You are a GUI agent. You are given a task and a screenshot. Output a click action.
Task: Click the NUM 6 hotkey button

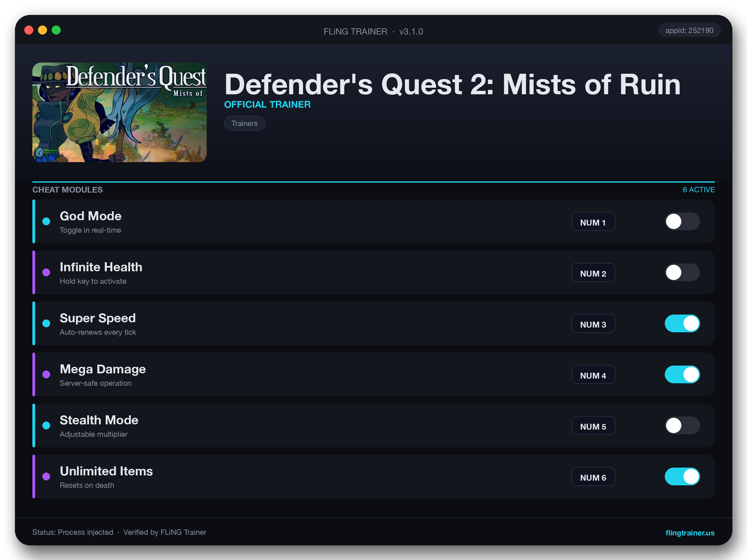593,476
